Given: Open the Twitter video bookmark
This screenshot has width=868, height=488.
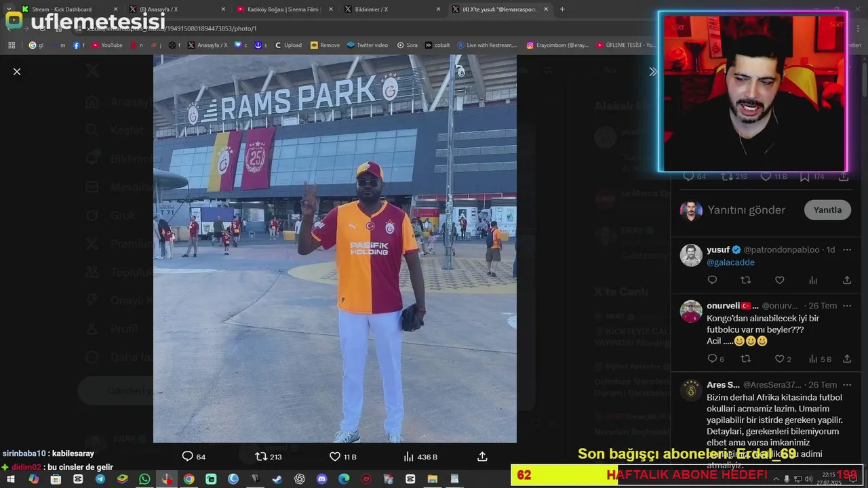Looking at the screenshot, I should pos(368,45).
